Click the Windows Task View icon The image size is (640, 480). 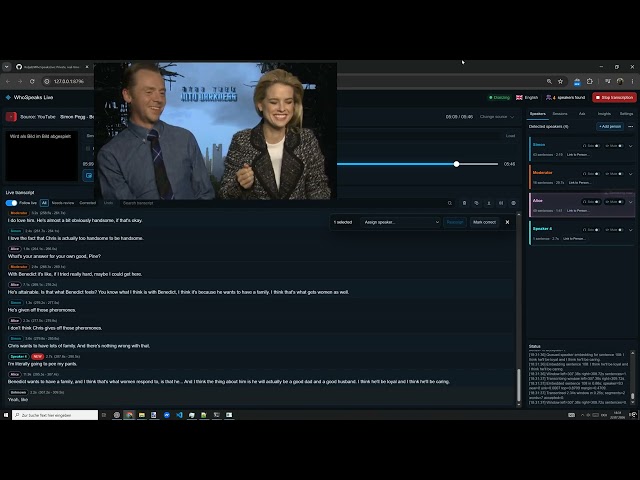tap(104, 415)
